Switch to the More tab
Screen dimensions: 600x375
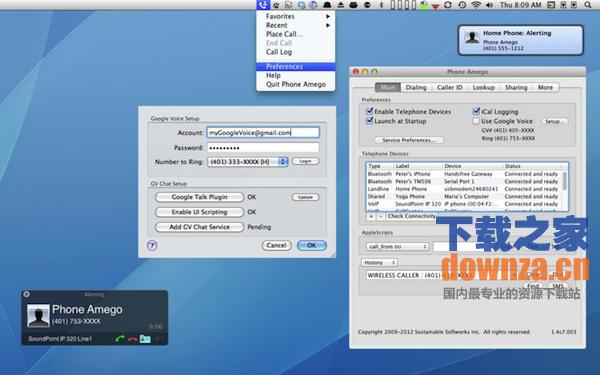click(545, 87)
